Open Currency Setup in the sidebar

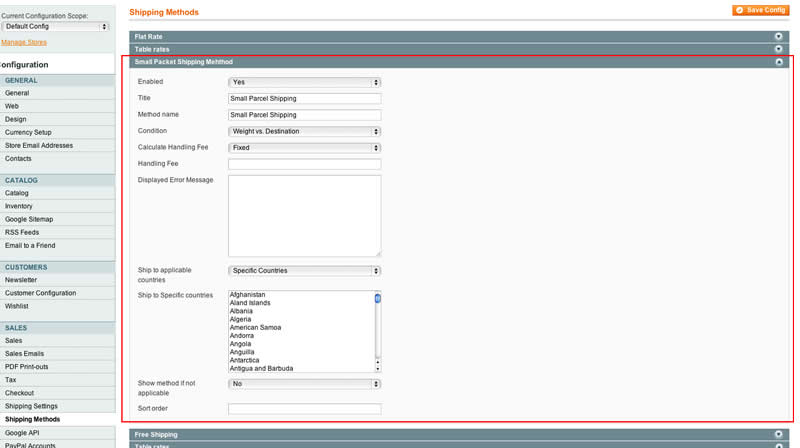tap(28, 132)
